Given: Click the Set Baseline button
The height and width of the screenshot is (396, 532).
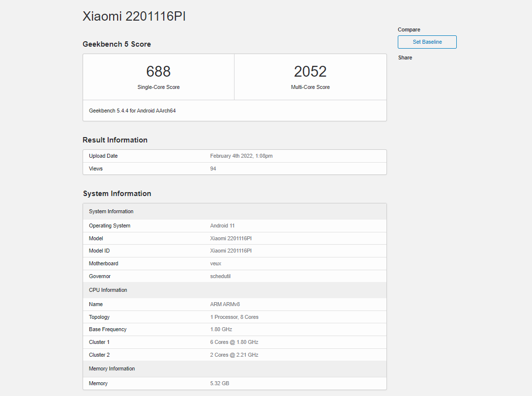Looking at the screenshot, I should click(x=427, y=42).
